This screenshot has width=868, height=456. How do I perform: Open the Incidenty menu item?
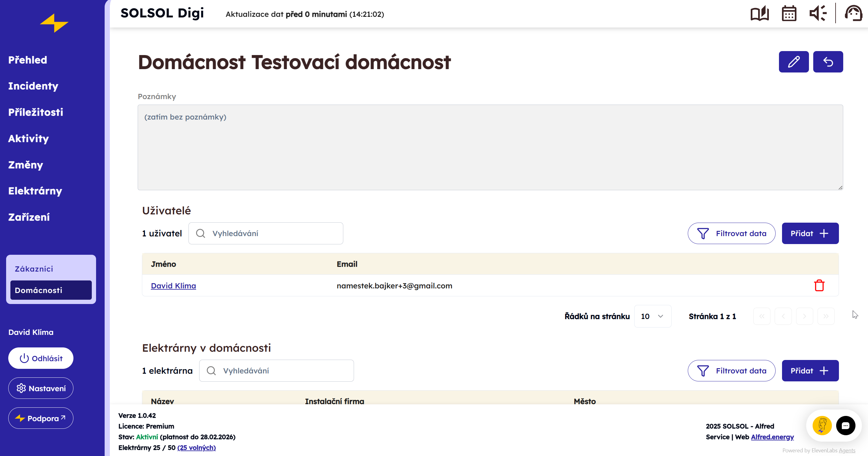click(x=33, y=86)
